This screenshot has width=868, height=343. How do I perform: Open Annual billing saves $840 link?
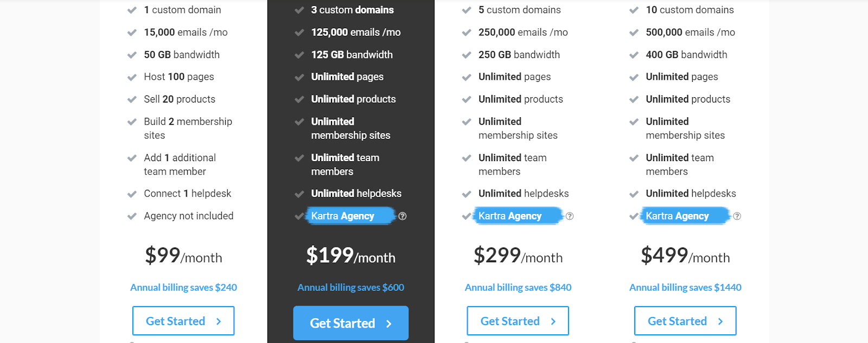518,288
